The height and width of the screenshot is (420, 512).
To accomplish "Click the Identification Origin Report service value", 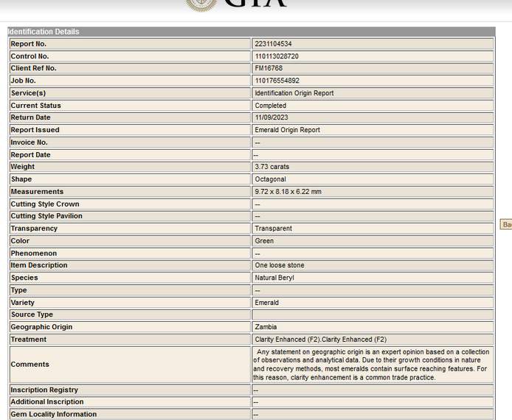I will pos(294,93).
